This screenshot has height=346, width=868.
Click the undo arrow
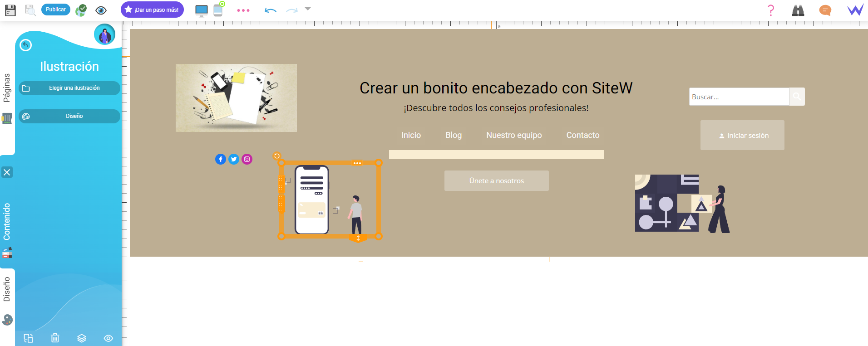(x=271, y=10)
